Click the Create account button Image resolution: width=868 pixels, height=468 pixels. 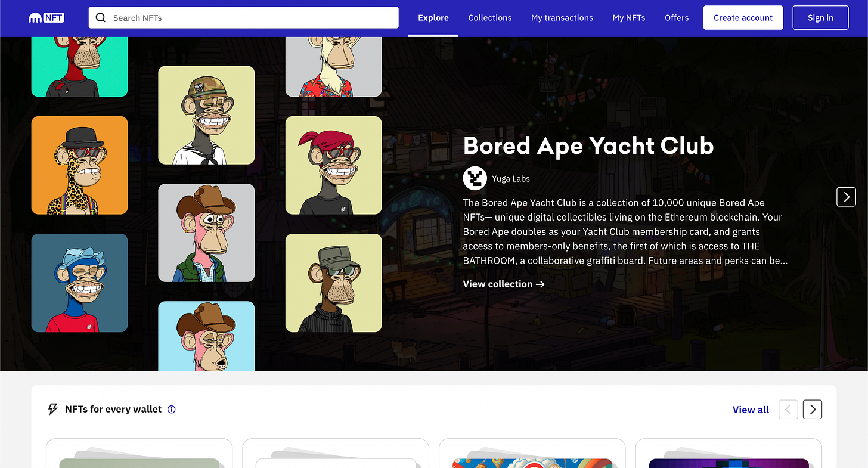click(x=743, y=18)
